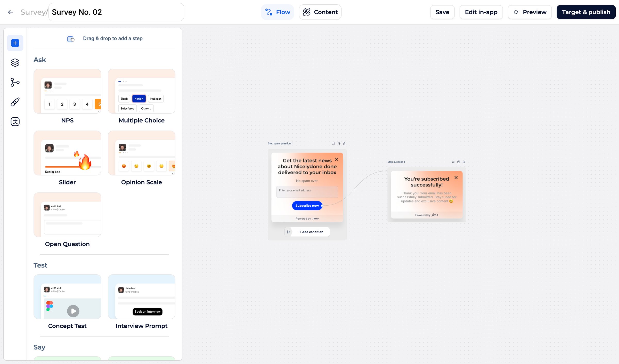Image resolution: width=619 pixels, height=364 pixels.
Task: Click the survey name field 'Survey No. 02'
Action: point(116,12)
